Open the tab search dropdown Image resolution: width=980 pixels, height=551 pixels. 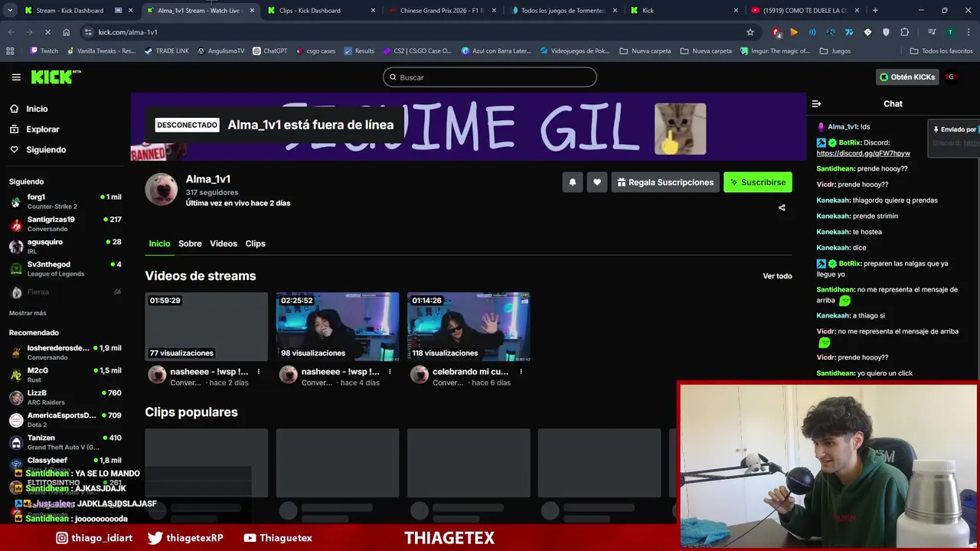[10, 11]
